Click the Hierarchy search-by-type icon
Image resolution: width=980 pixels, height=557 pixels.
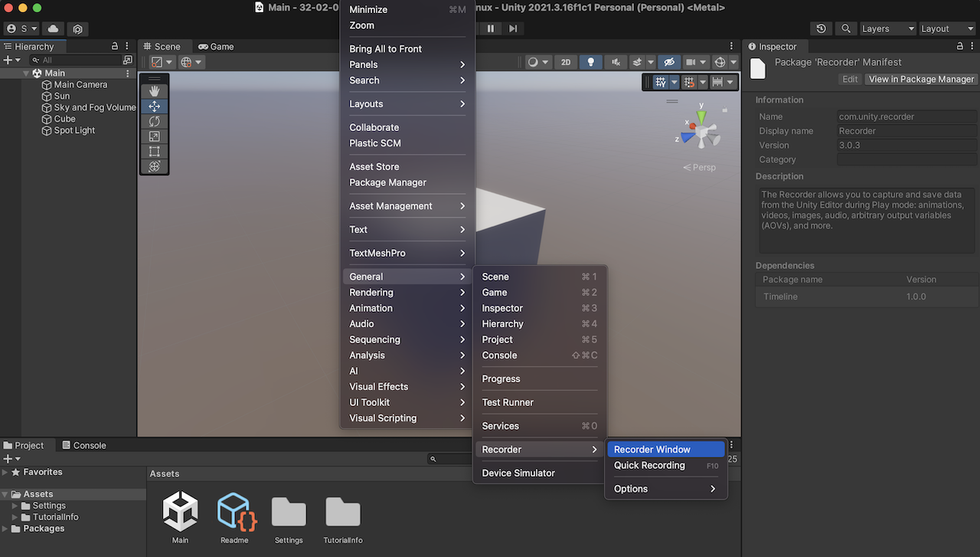click(x=127, y=60)
